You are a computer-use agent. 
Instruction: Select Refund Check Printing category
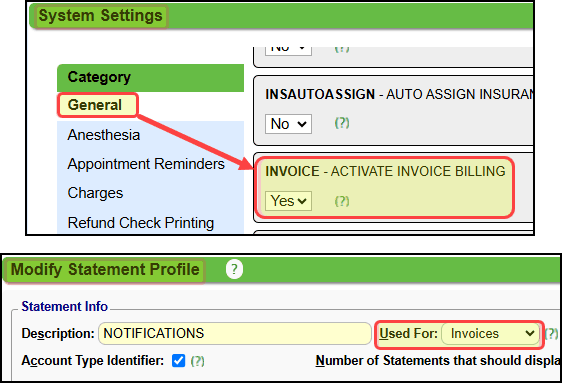tap(141, 223)
